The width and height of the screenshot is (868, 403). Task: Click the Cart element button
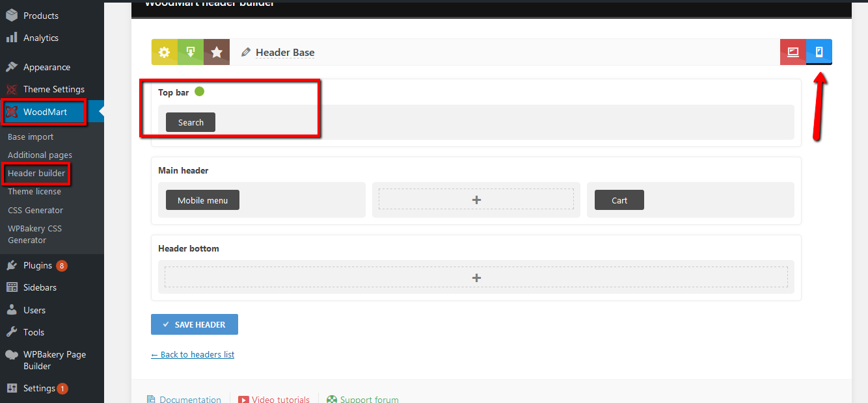click(x=619, y=200)
